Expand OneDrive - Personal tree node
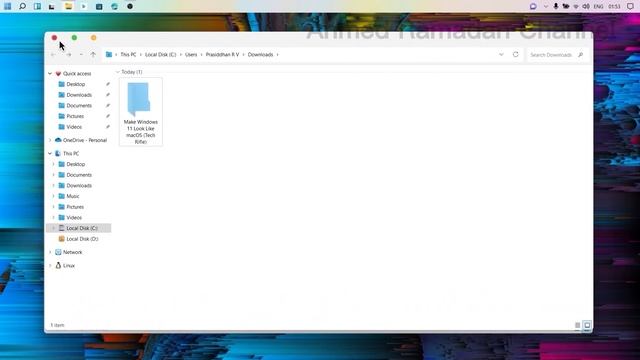This screenshot has height=360, width=640. coord(50,140)
